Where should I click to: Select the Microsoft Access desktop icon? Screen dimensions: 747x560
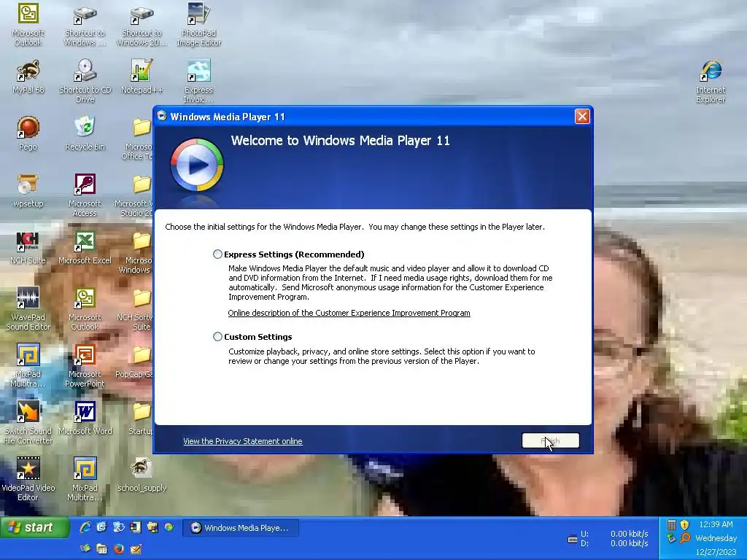click(85, 195)
